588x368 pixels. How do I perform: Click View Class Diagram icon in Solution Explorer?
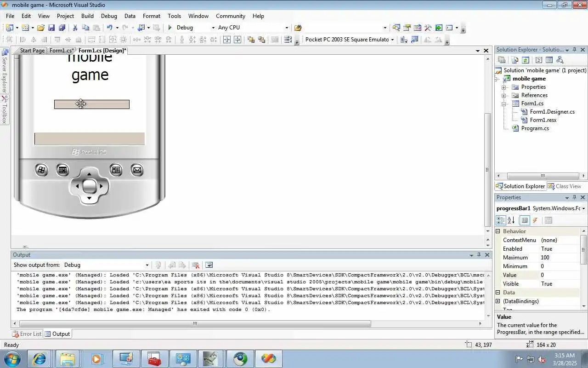pos(560,60)
